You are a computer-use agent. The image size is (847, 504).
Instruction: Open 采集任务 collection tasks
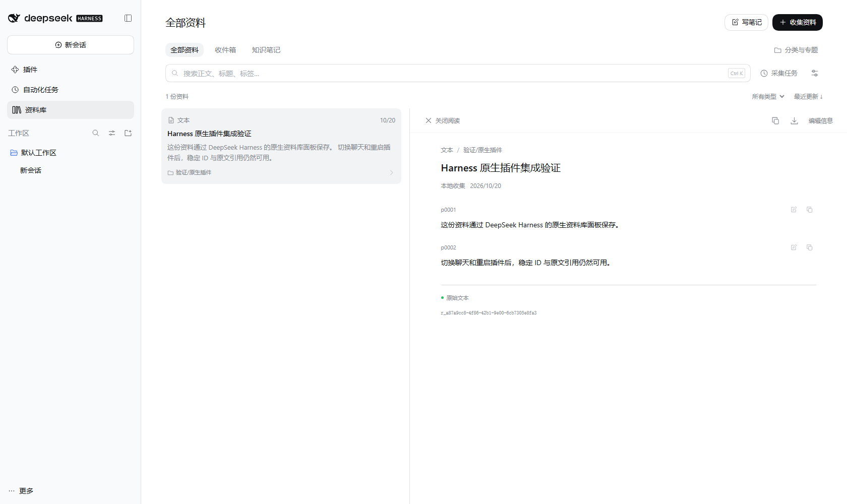click(779, 73)
